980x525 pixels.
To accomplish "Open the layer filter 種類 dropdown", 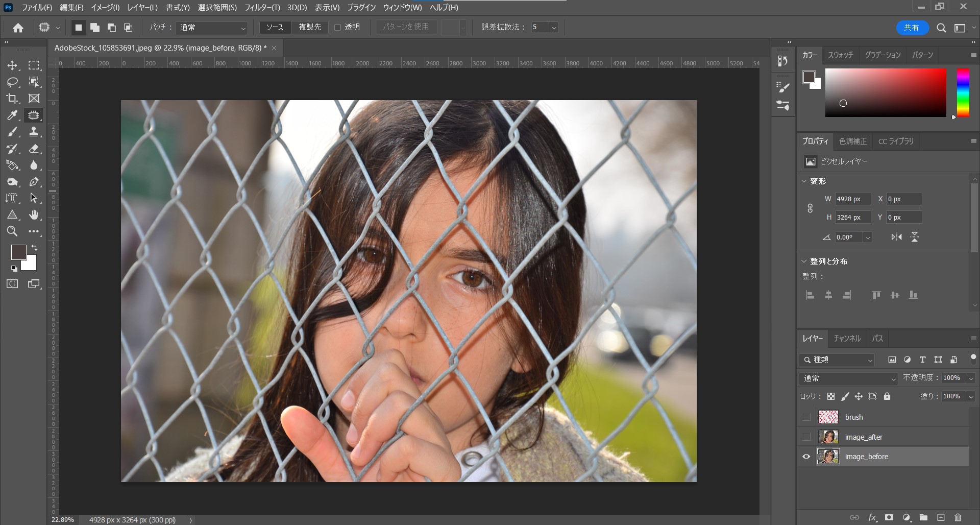I will (837, 360).
